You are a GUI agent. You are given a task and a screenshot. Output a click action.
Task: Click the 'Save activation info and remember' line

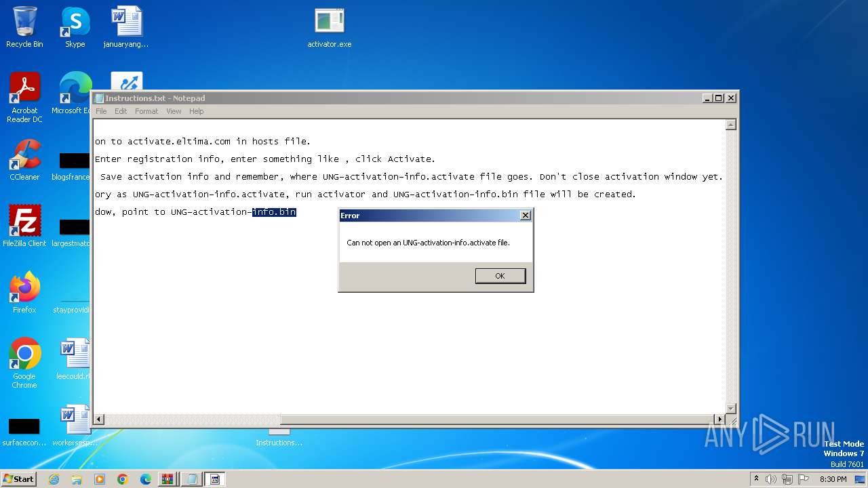point(412,177)
